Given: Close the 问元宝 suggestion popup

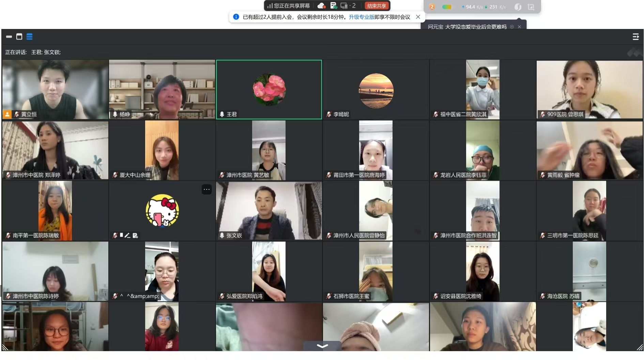Looking at the screenshot, I should (519, 27).
